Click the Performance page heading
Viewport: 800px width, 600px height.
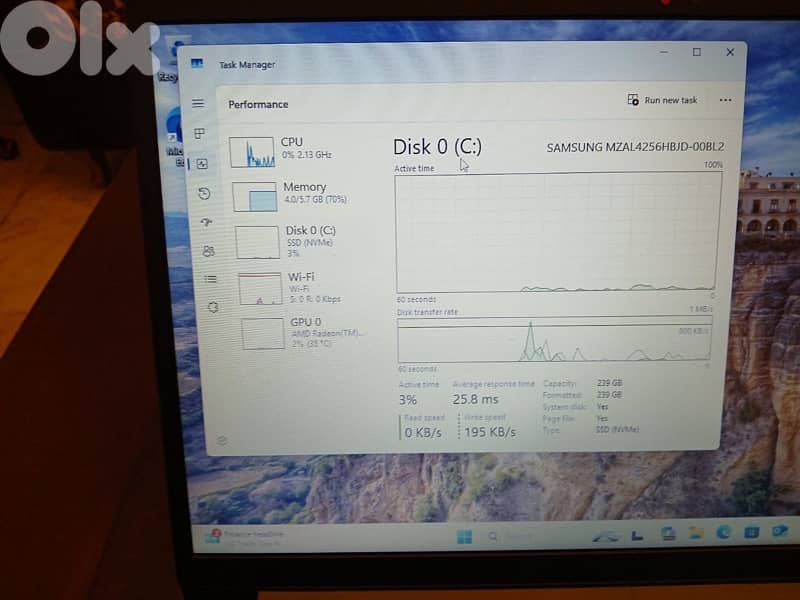tap(259, 104)
